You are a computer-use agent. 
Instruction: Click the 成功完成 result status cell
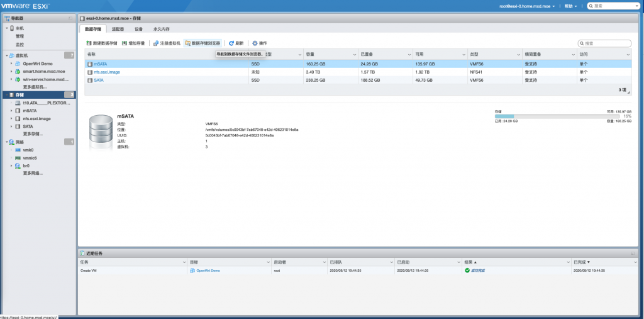(517, 271)
